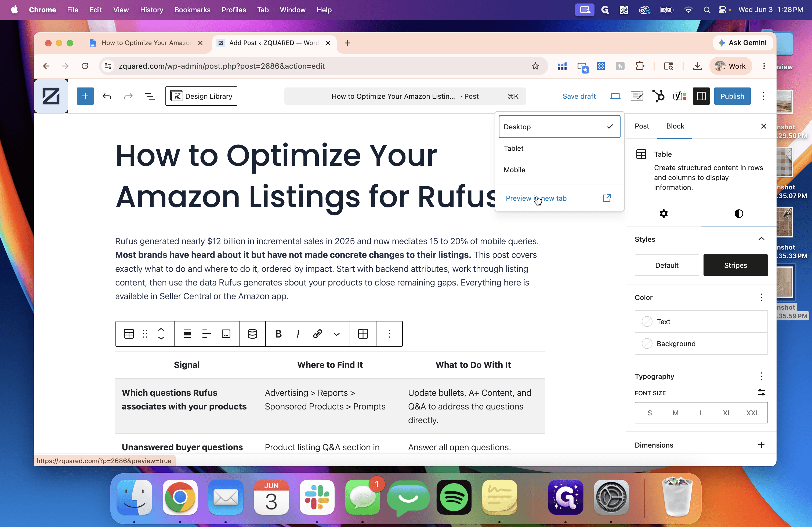This screenshot has height=527, width=812.
Task: Choose font size M
Action: pyautogui.click(x=675, y=413)
